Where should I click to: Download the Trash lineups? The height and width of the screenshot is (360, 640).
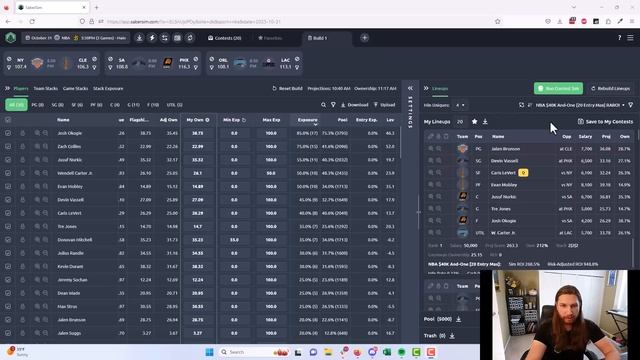pos(452,336)
